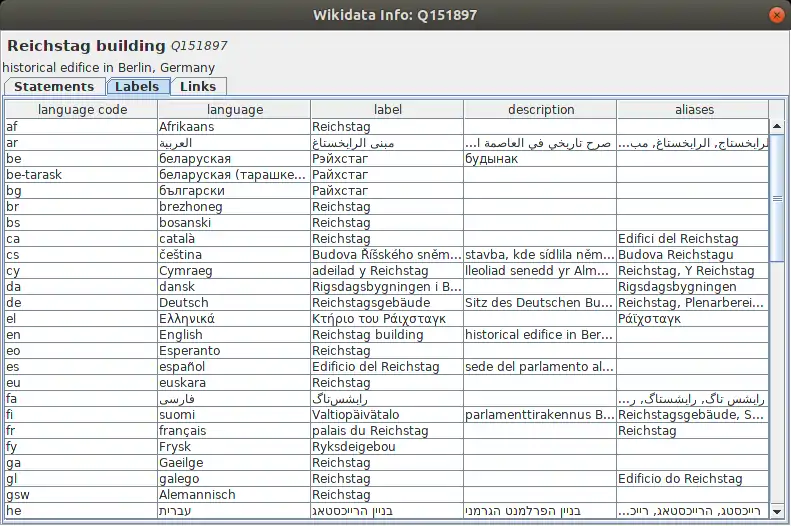Screen dimensions: 791x526
Task: Select the Labels tab
Action: click(x=137, y=87)
